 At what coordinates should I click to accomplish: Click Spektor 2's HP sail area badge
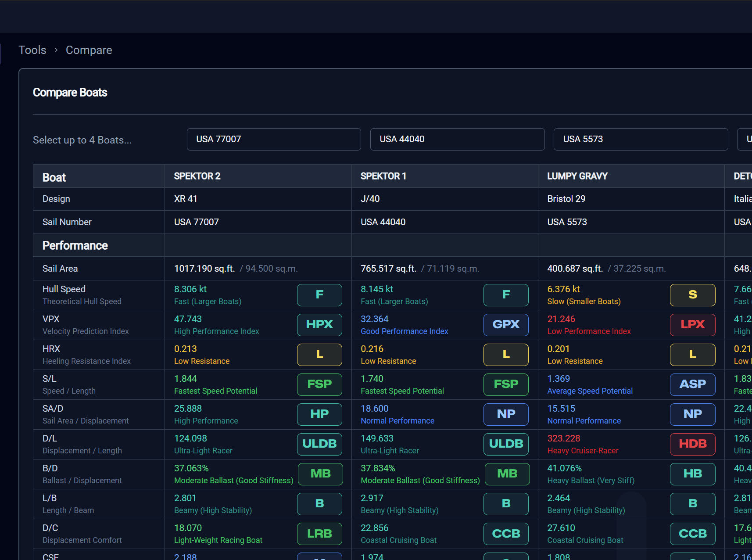point(319,414)
